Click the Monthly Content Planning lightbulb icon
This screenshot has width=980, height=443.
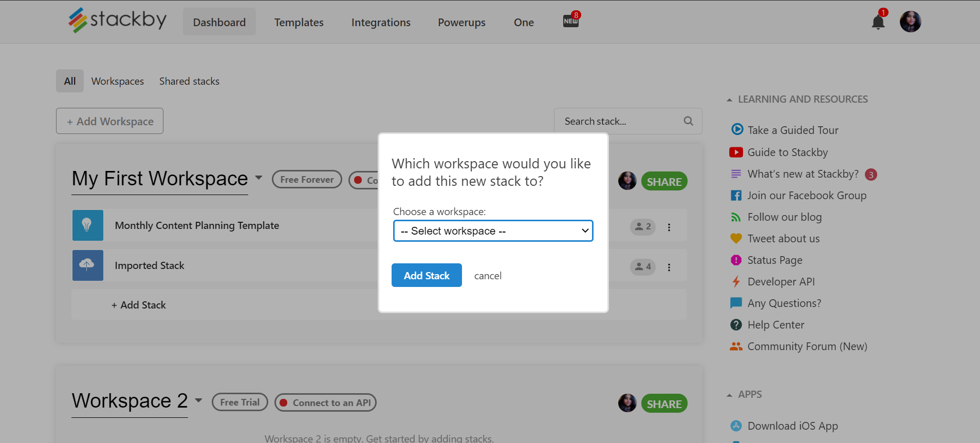coord(87,225)
